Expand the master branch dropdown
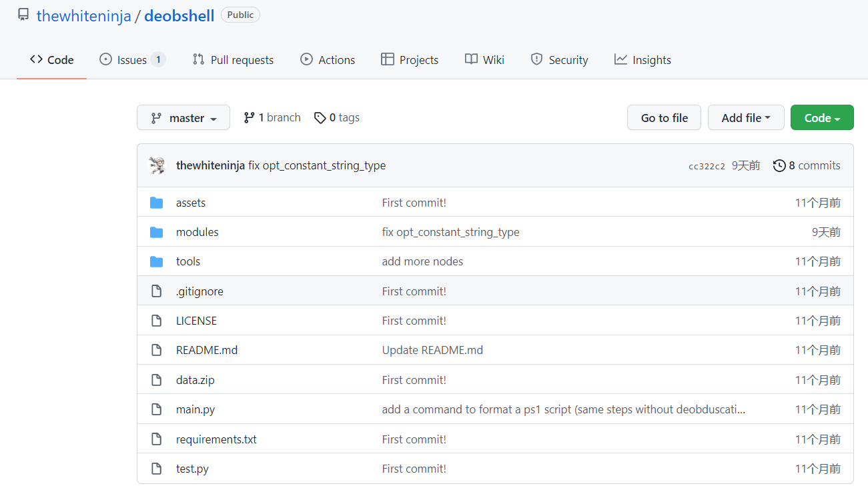Viewport: 868px width, 494px height. [x=183, y=118]
